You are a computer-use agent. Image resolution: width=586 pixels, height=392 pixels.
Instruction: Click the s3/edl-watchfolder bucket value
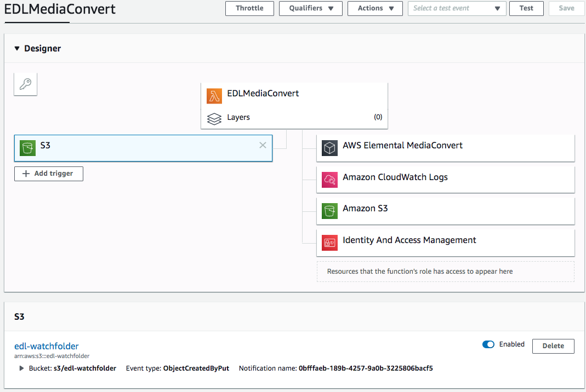tap(85, 368)
